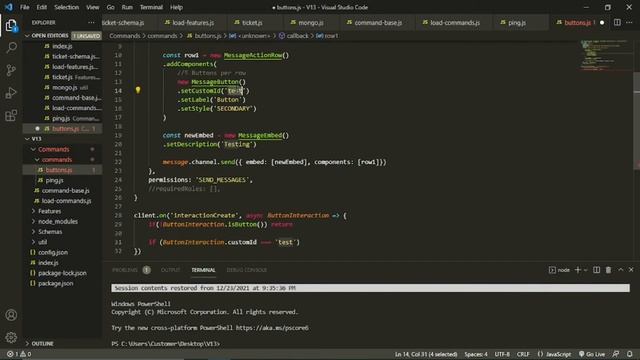This screenshot has width=640, height=360.
Task: Click Go Live in status bar
Action: click(592, 354)
